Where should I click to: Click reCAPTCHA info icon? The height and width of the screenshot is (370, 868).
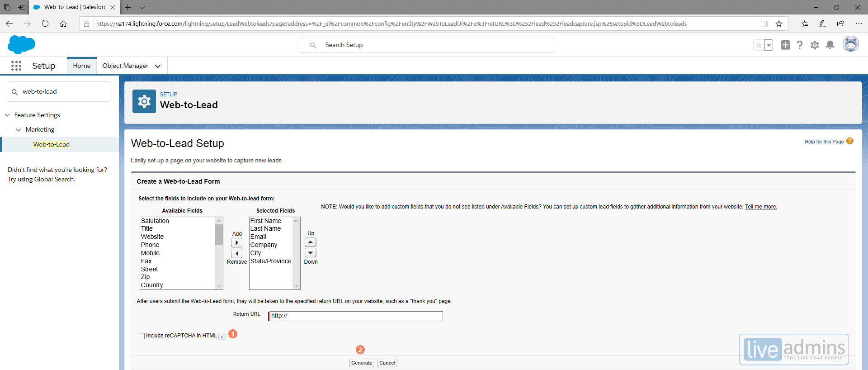pos(222,337)
